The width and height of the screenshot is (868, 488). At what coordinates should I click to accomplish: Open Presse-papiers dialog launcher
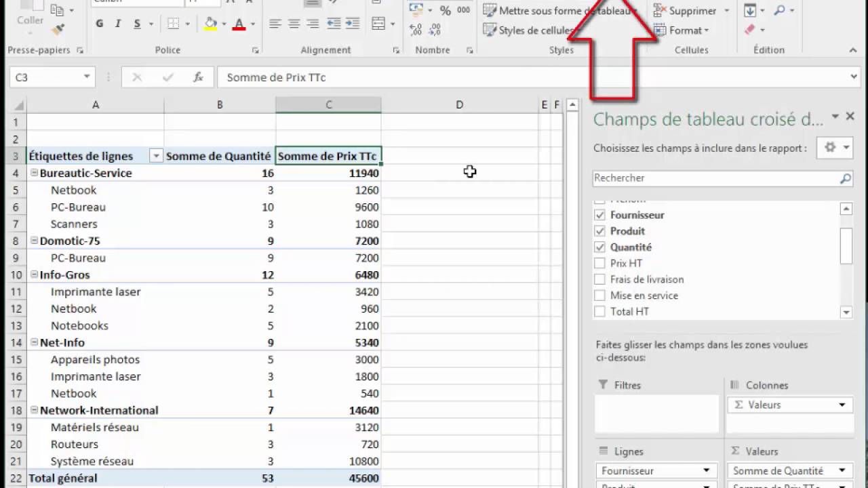[x=80, y=50]
